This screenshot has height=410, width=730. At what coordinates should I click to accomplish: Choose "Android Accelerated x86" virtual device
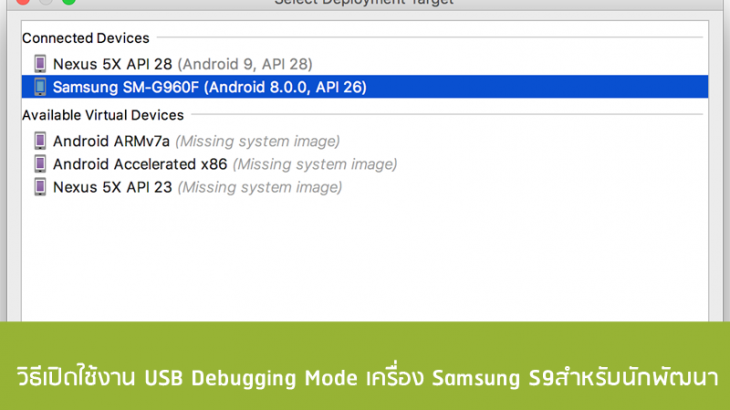coord(365,164)
